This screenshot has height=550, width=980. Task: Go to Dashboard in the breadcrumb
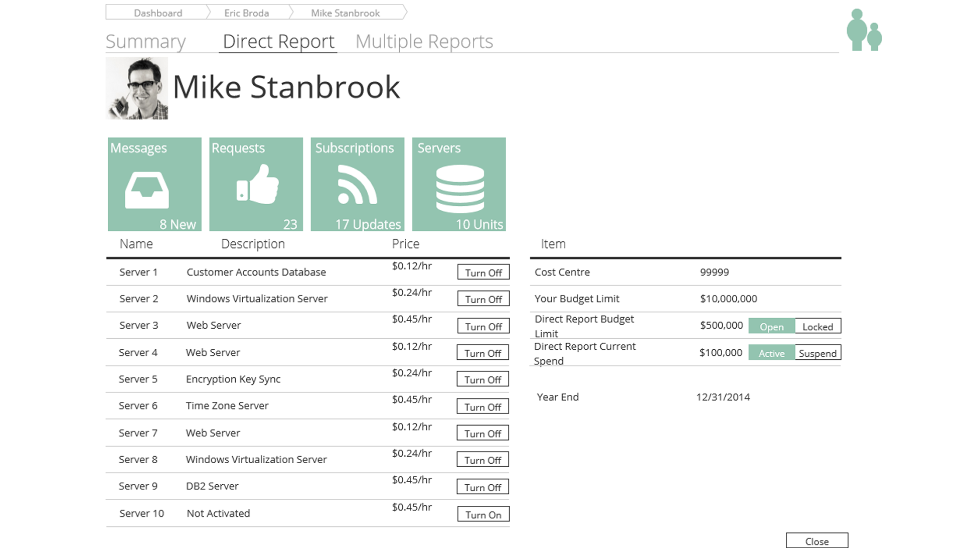[157, 13]
